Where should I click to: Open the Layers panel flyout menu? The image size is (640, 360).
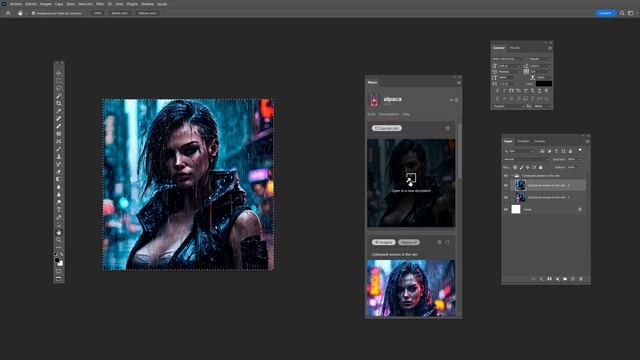[587, 141]
